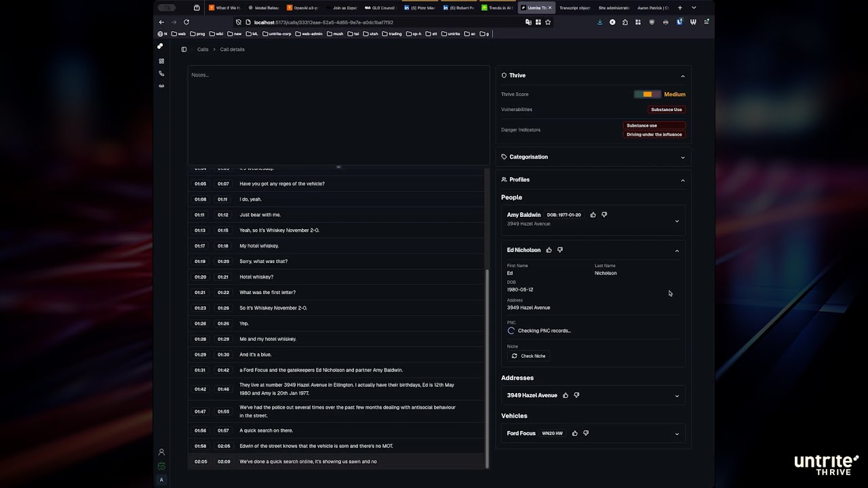The width and height of the screenshot is (868, 488).
Task: Go to Calls breadcrumb link
Action: 203,49
